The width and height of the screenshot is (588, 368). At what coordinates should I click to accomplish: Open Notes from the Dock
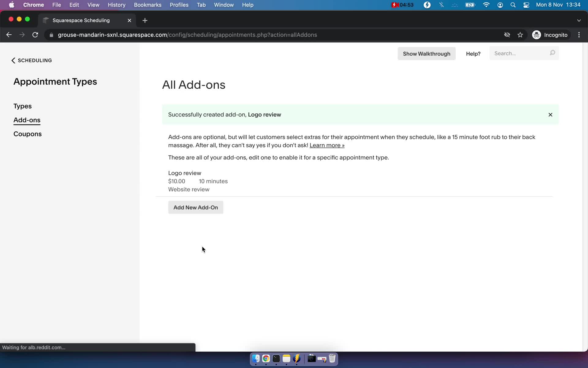286,358
